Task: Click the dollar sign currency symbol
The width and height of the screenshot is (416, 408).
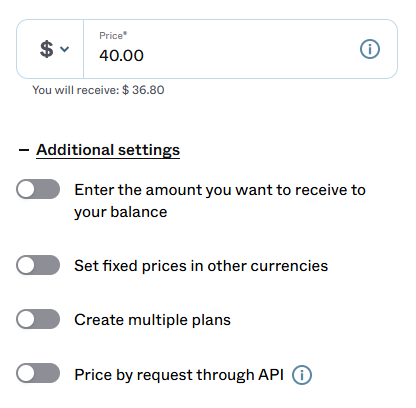Action: [46, 49]
